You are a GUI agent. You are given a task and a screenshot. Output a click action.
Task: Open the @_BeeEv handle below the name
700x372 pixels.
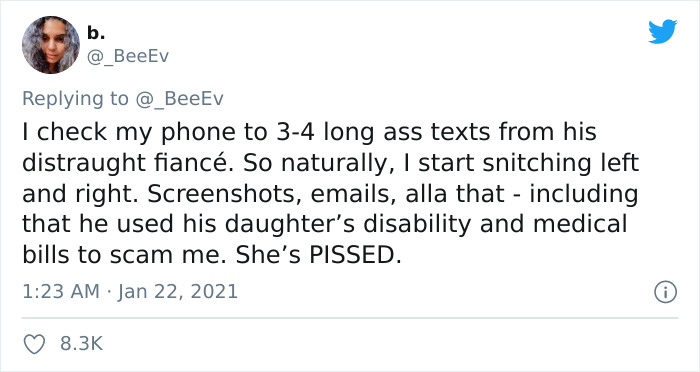click(128, 56)
